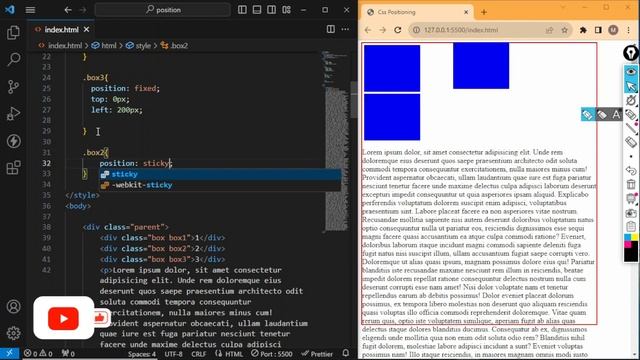This screenshot has height=360, width=640.
Task: Choose the sticky autocomplete suggestion
Action: (220, 174)
